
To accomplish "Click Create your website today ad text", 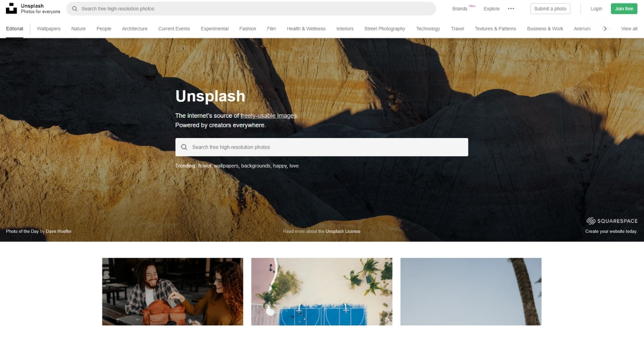I will point(611,232).
